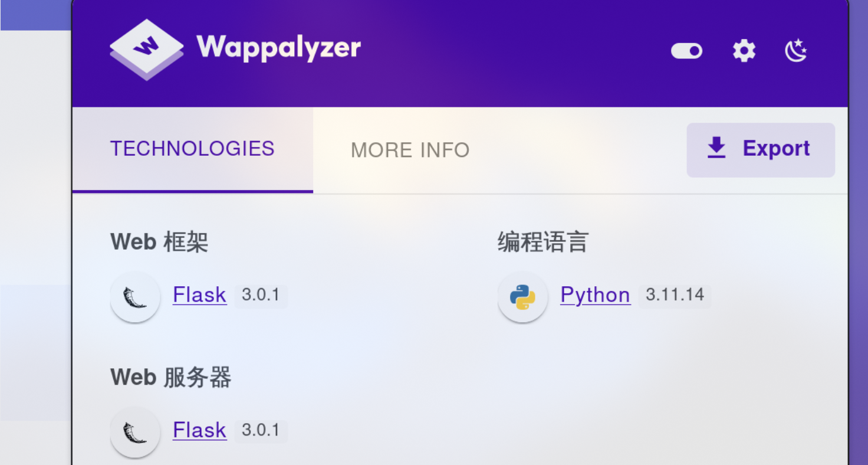Switch to dark mode via moon icon

click(x=796, y=51)
